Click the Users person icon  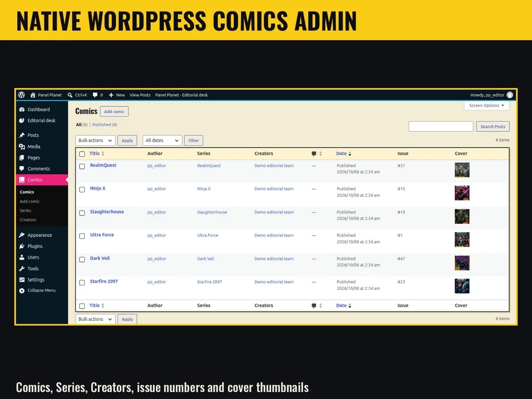[x=22, y=257]
